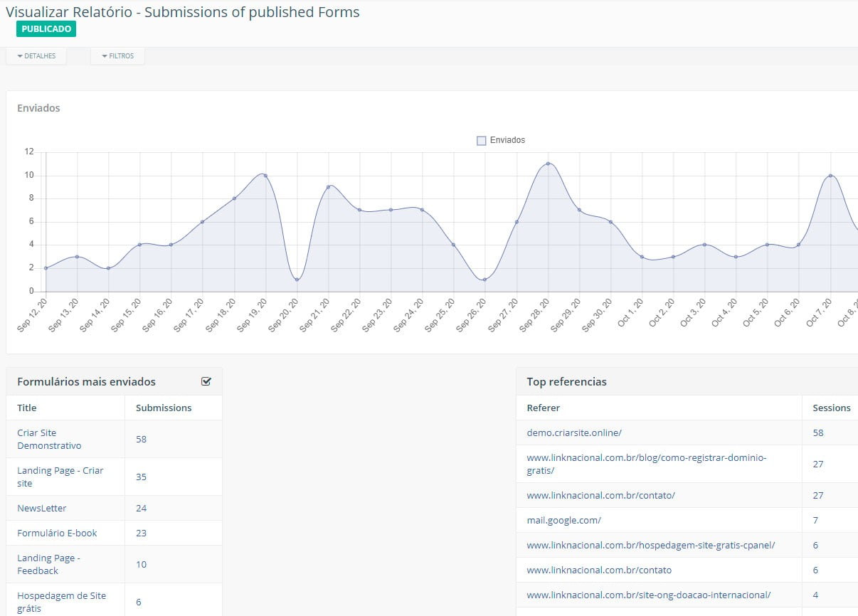The width and height of the screenshot is (858, 616).
Task: Click the demo.criarsite.online referer link
Action: point(574,432)
